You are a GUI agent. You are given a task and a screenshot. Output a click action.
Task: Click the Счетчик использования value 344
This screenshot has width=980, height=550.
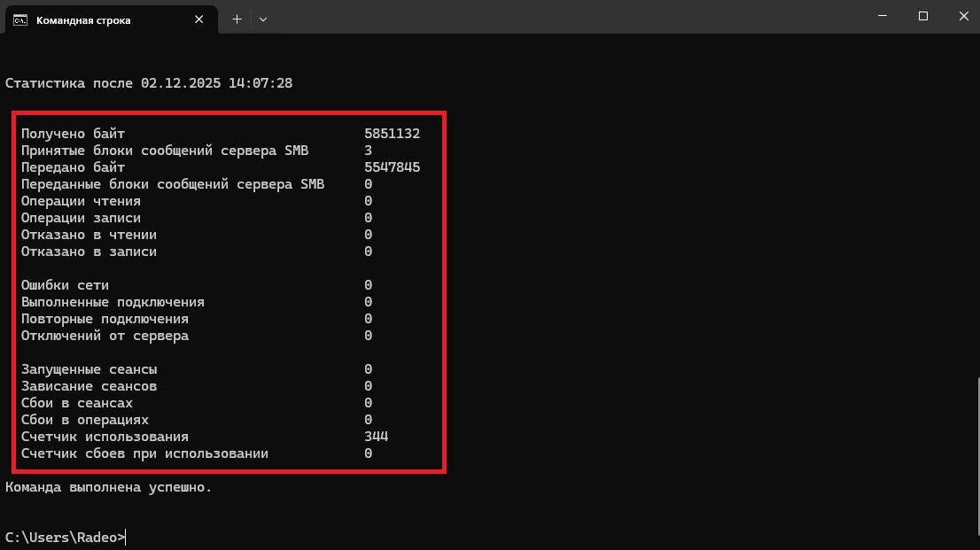coord(376,437)
